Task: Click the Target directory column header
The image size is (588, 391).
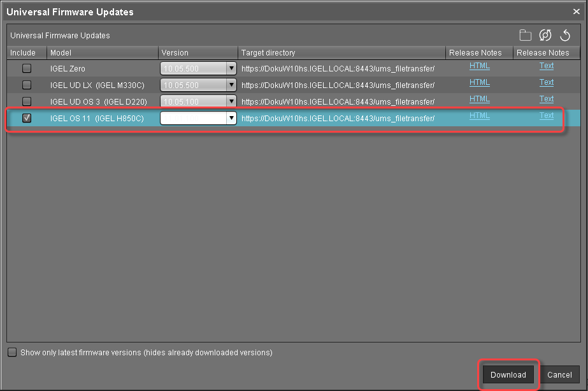Action: pyautogui.click(x=341, y=52)
